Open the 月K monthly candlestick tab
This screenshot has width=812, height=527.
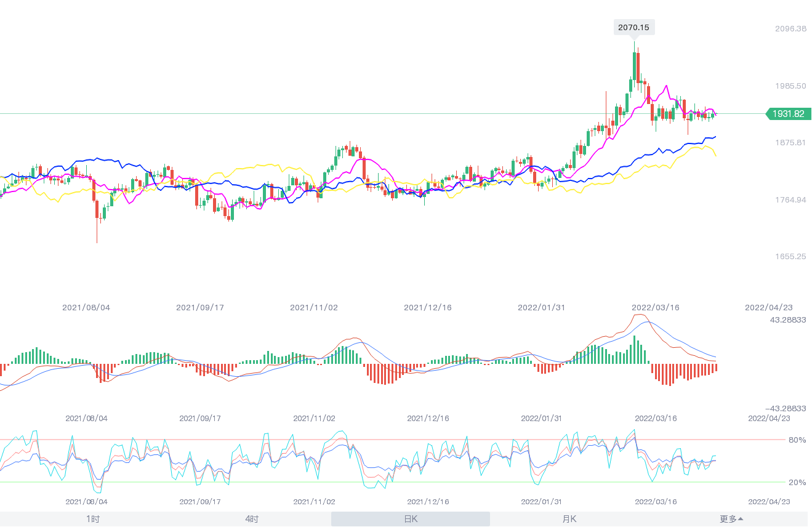coord(569,519)
